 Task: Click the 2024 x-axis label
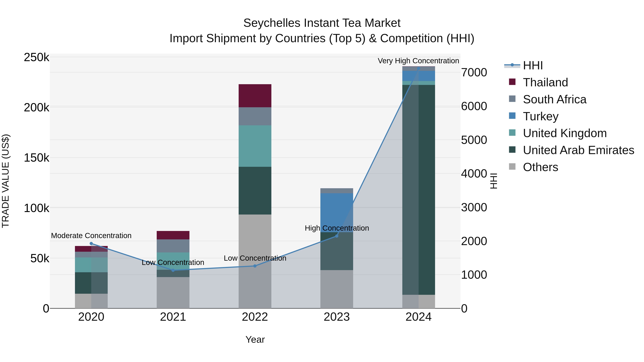[418, 317]
